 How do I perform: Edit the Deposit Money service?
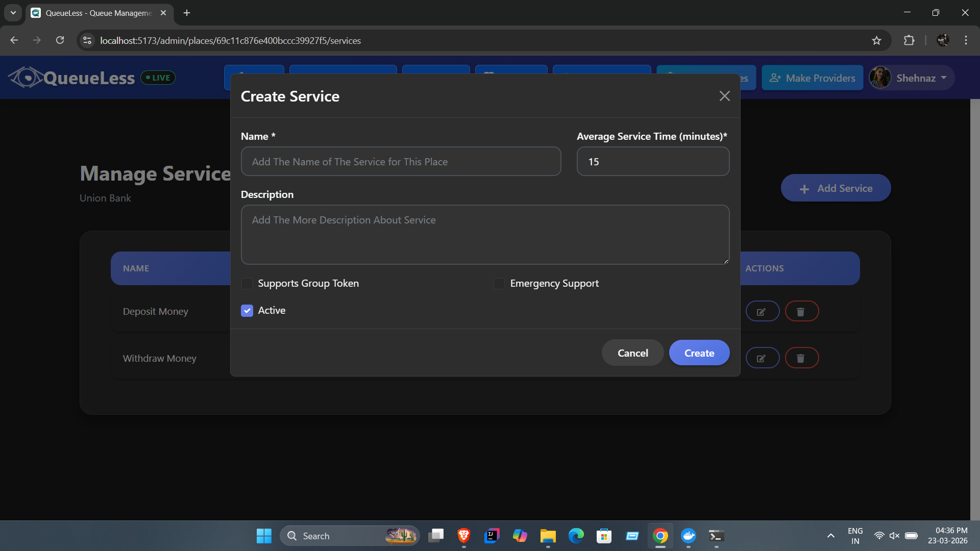[x=762, y=312]
